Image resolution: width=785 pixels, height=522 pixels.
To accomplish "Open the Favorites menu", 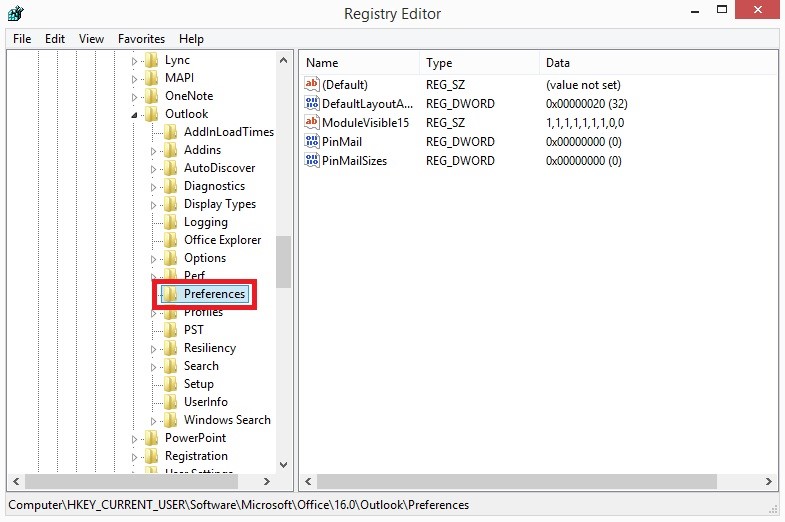I will [x=141, y=39].
